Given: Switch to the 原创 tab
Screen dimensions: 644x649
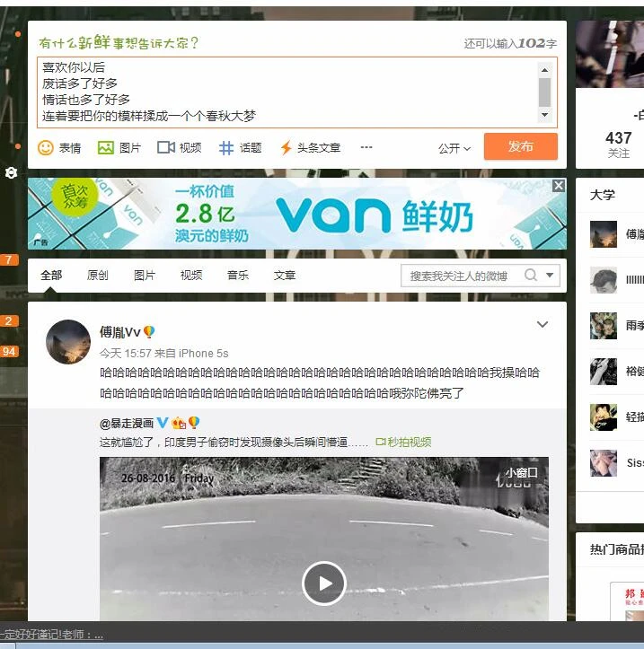Looking at the screenshot, I should 98,276.
